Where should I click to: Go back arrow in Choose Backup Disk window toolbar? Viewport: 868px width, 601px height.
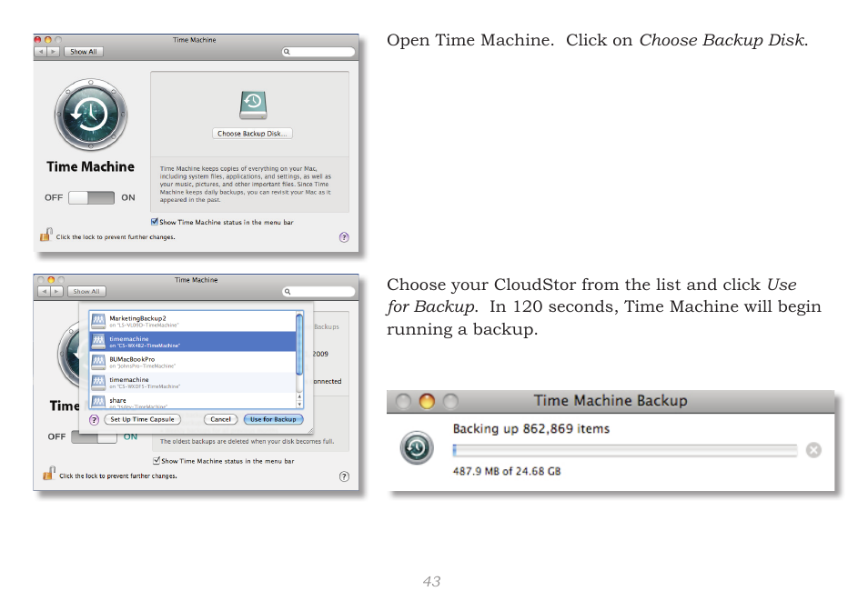40,52
